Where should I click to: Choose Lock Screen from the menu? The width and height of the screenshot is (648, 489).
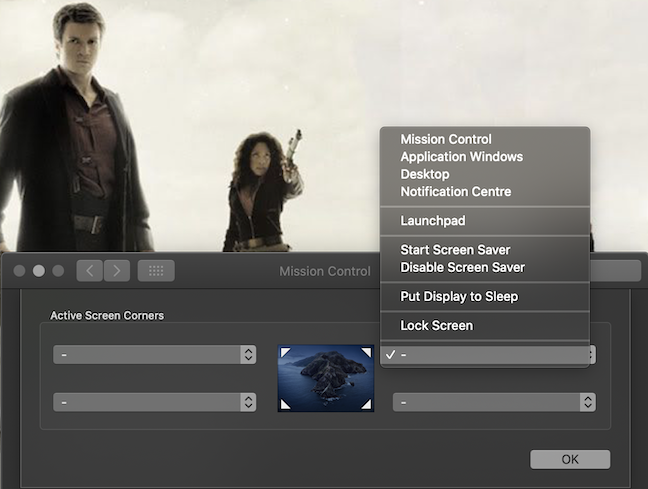coord(485,325)
